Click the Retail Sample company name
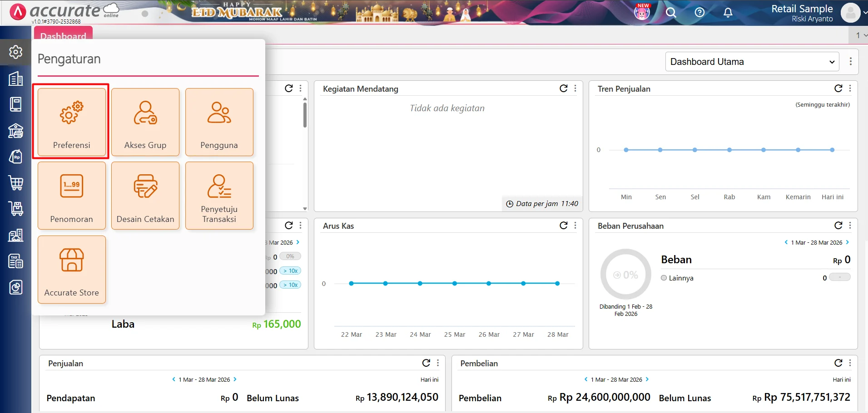The image size is (868, 413). pos(802,9)
